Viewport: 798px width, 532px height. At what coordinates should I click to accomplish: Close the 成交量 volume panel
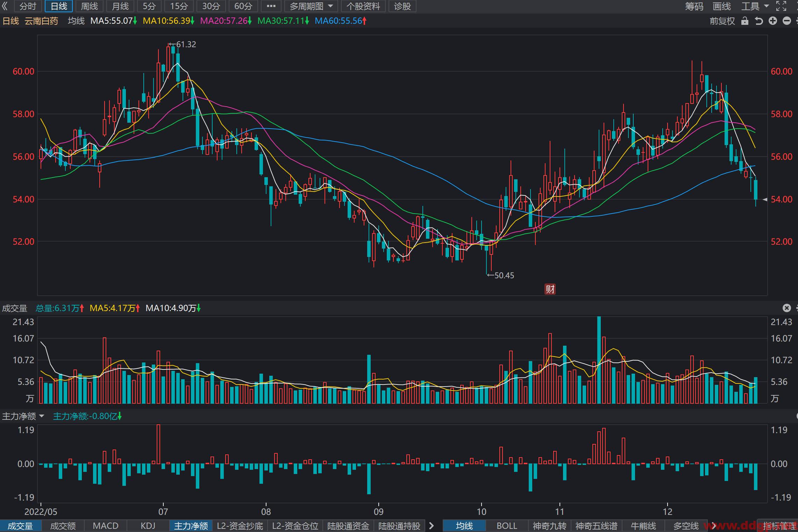(787, 308)
